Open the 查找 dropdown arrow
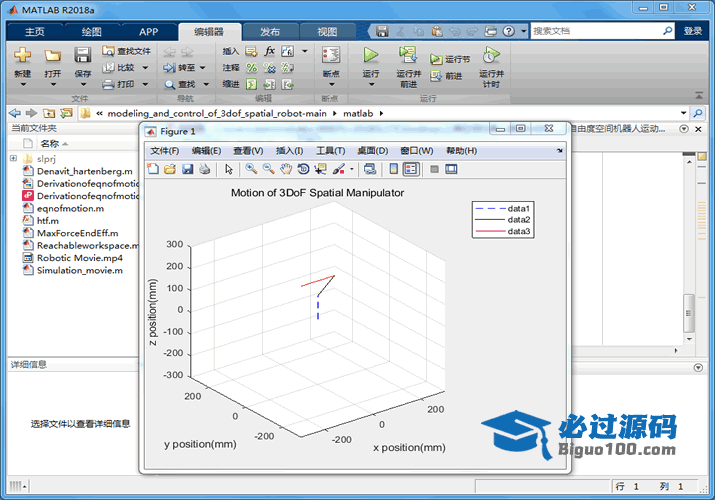This screenshot has height=500, width=715. point(206,84)
